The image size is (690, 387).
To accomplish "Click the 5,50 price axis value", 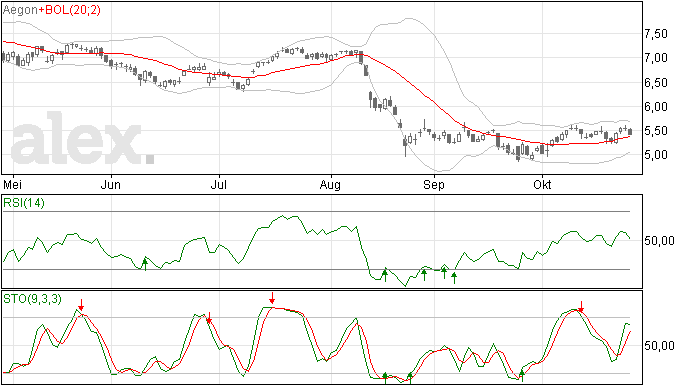I will click(x=656, y=131).
